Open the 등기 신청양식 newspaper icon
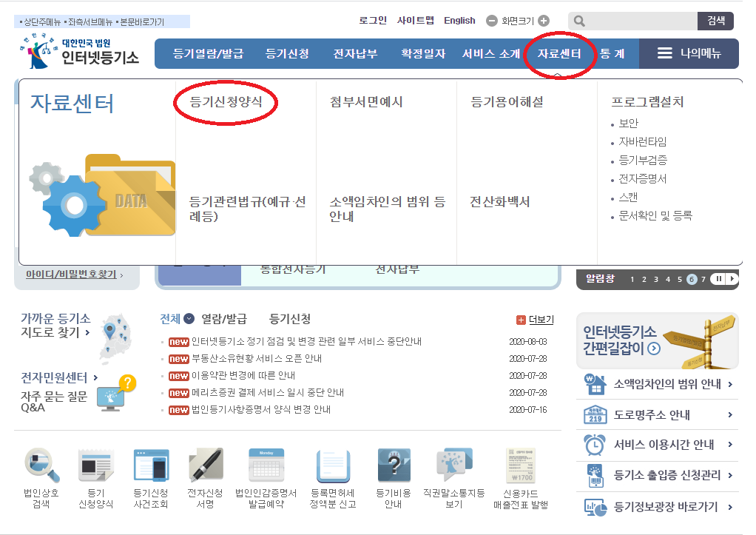The image size is (756, 535). click(x=96, y=465)
